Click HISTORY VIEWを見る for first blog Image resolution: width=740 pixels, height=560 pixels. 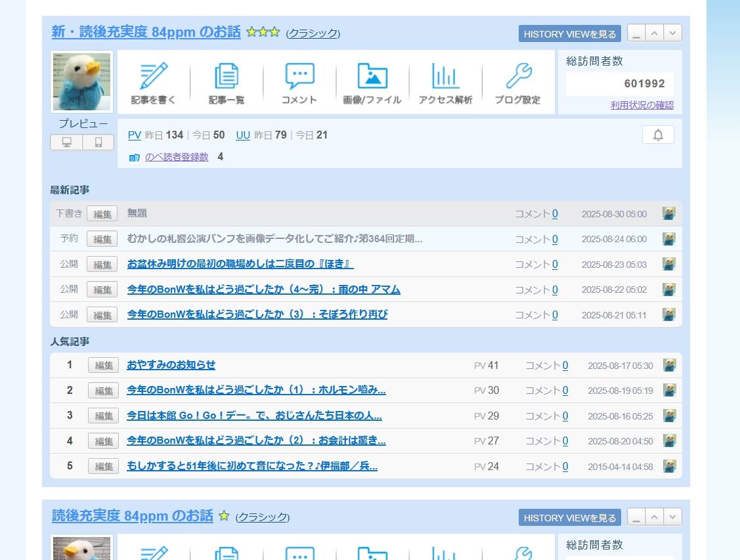[570, 34]
